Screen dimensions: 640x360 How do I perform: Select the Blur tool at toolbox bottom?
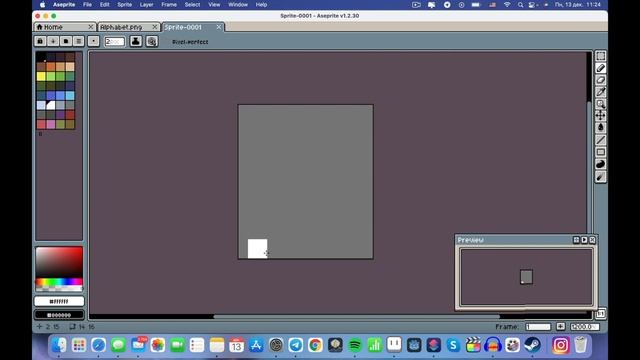(600, 177)
